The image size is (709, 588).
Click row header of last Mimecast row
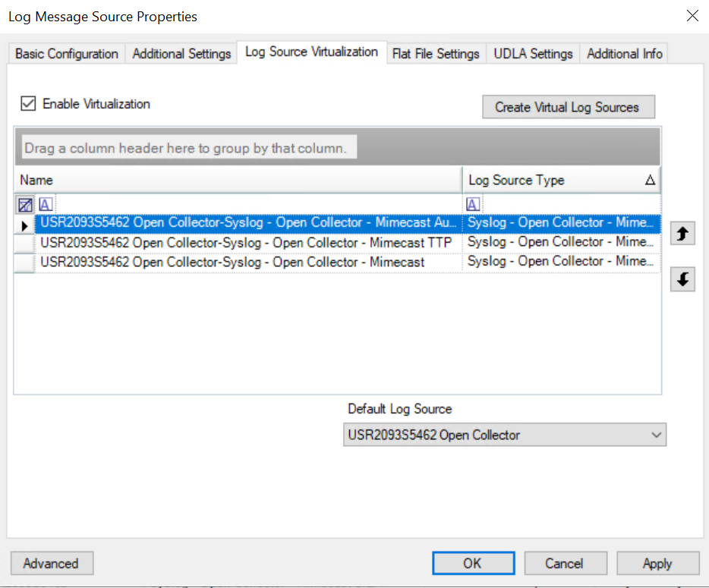pos(24,263)
